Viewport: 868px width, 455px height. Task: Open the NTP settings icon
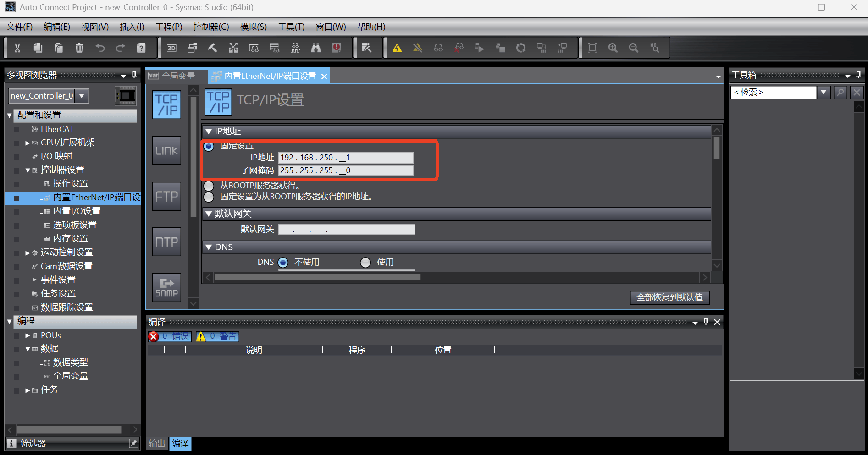[x=166, y=241]
